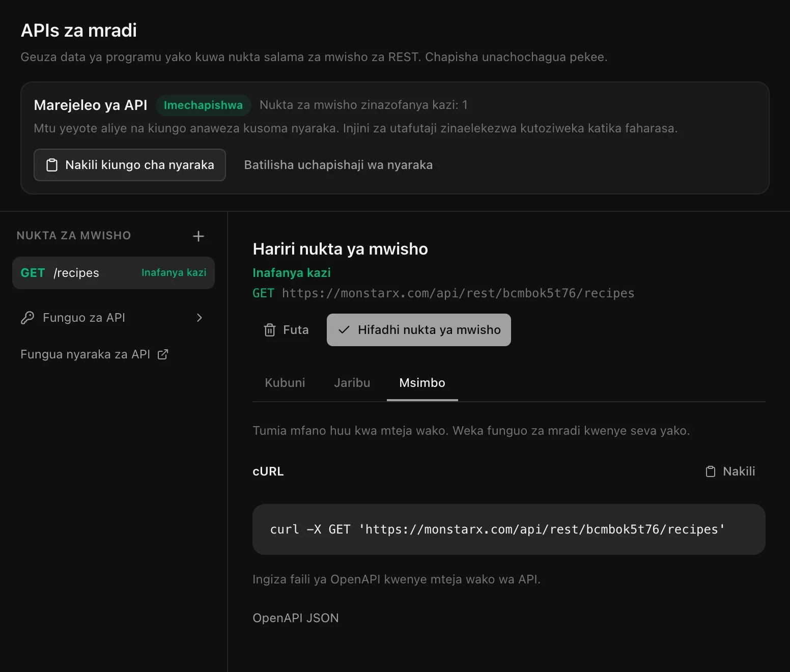Click the Imechapishwa status badge
Screen dimensions: 790x672
pos(203,105)
